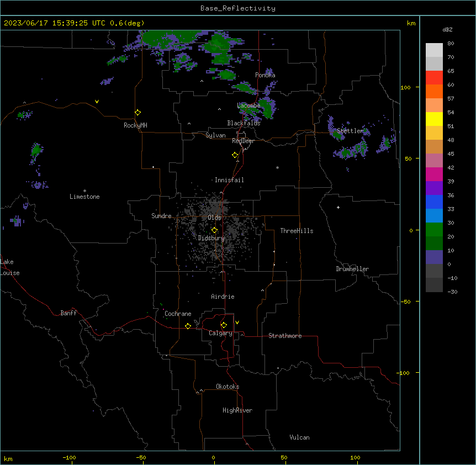Click the yellow V marker northwest of RockyMH
This screenshot has height=465, width=476.
click(x=97, y=102)
